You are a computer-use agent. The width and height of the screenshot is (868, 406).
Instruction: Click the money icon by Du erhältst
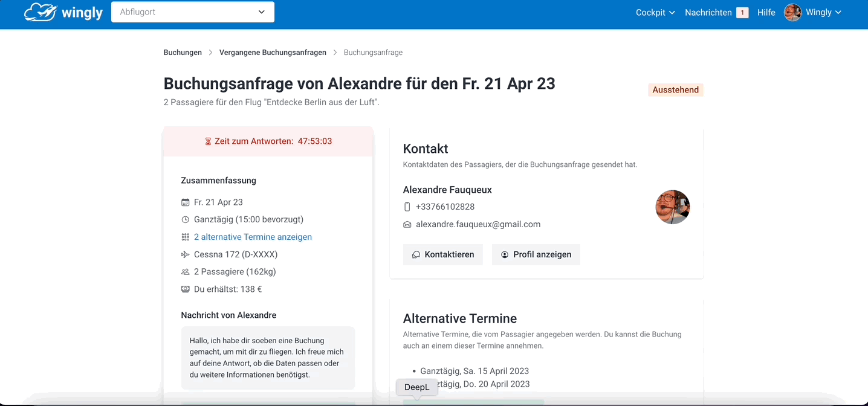point(186,289)
